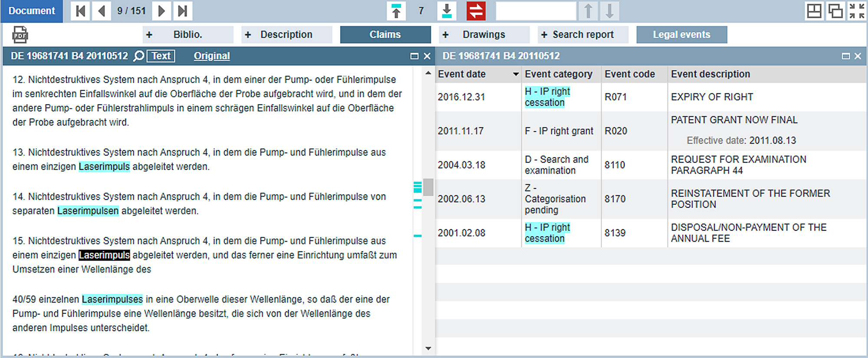
Task: Click the red swap arrows icon
Action: tap(476, 11)
